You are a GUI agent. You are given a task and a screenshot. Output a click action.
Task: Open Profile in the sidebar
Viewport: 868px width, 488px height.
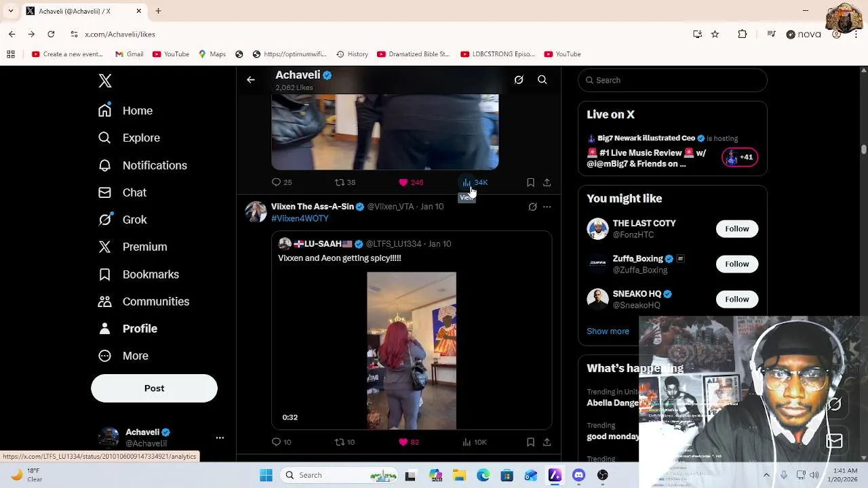tap(127, 329)
